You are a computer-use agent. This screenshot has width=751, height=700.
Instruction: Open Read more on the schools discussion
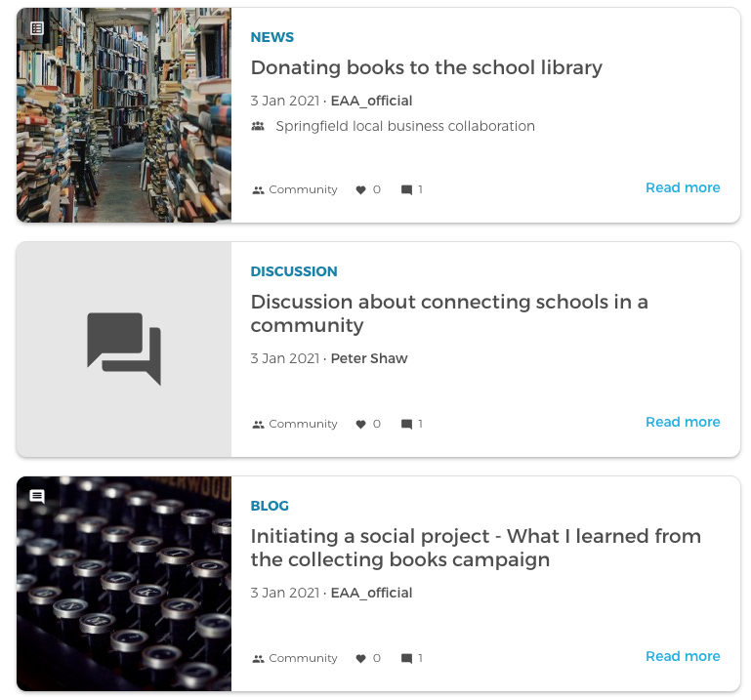click(683, 422)
